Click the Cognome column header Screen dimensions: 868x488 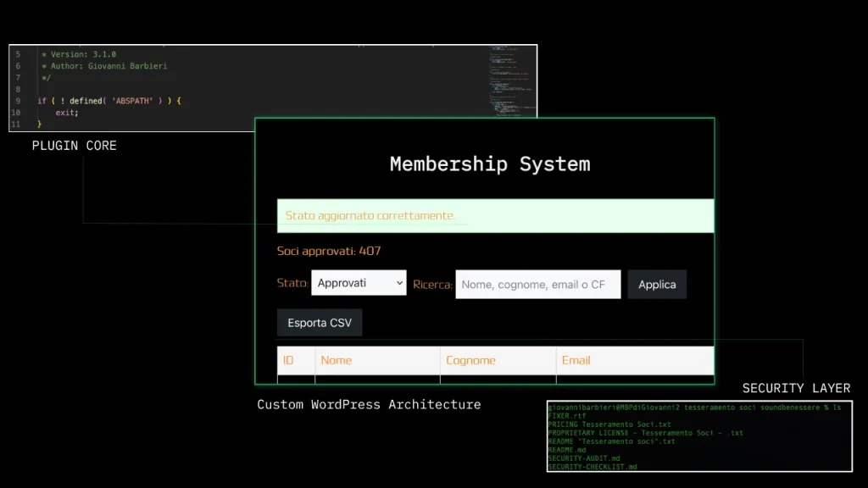point(498,360)
